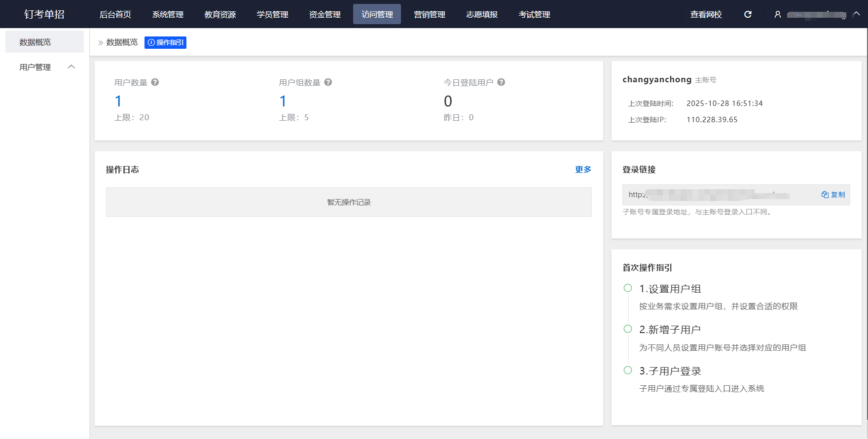
Task: Click 更多 to view more operation logs
Action: [x=583, y=169]
